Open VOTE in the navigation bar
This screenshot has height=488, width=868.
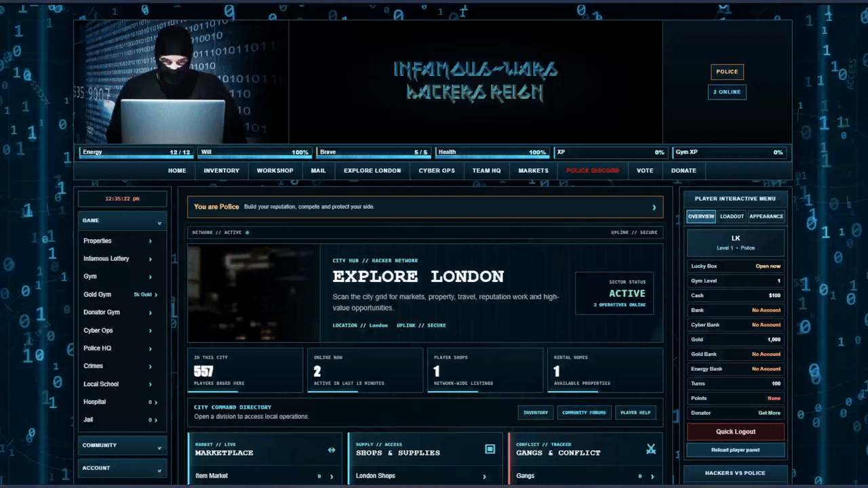point(645,171)
